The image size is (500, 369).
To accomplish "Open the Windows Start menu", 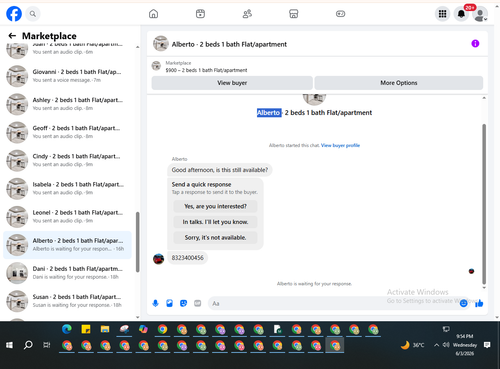I will (x=9, y=345).
